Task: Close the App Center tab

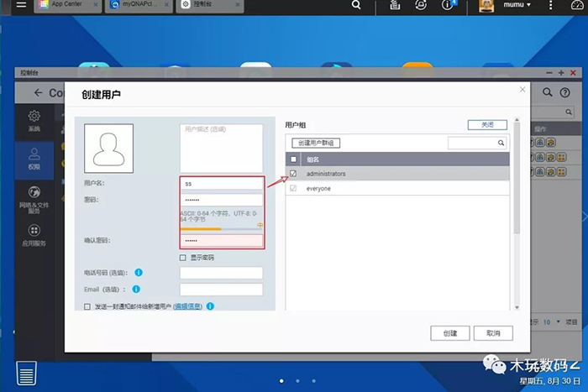Action: pyautogui.click(x=96, y=5)
